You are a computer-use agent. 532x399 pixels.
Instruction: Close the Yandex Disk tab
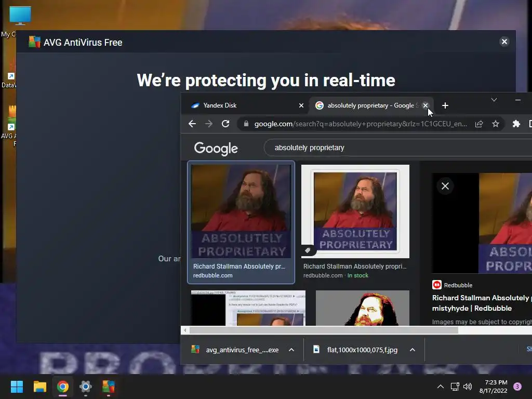(301, 105)
